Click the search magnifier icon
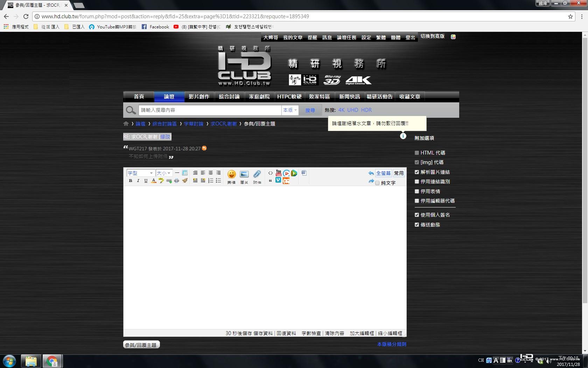The width and height of the screenshot is (588, 368). [131, 110]
